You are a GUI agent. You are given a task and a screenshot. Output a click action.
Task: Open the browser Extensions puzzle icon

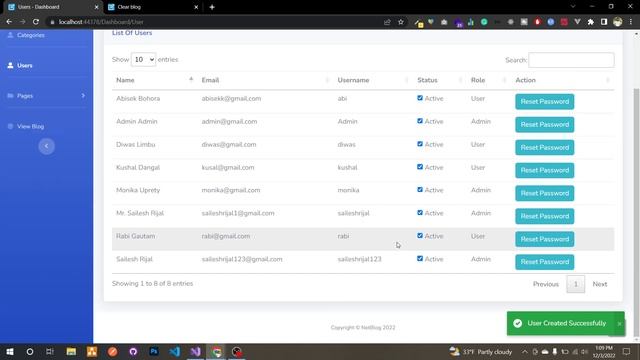point(591,22)
